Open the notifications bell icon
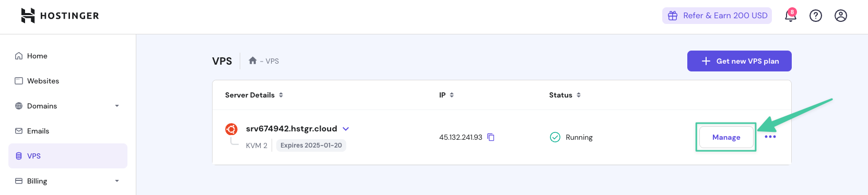Image resolution: width=868 pixels, height=195 pixels. (x=790, y=16)
